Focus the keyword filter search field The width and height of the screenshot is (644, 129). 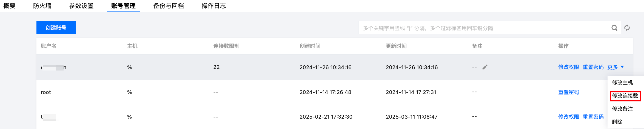pos(482,28)
